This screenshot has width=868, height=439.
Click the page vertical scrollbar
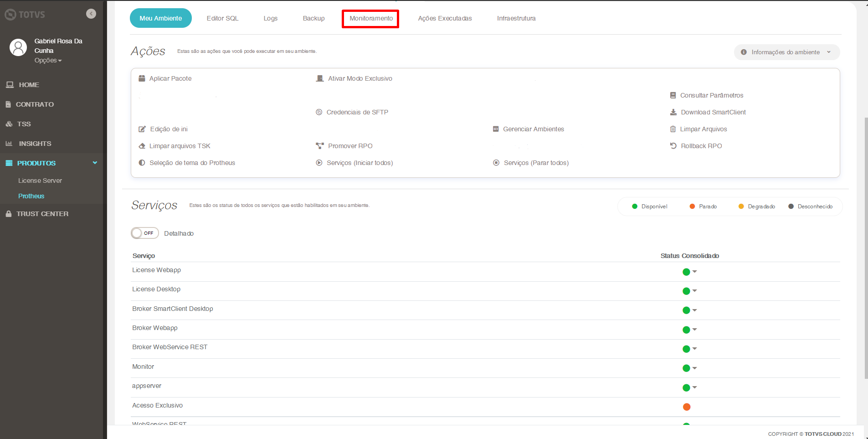[x=866, y=248]
